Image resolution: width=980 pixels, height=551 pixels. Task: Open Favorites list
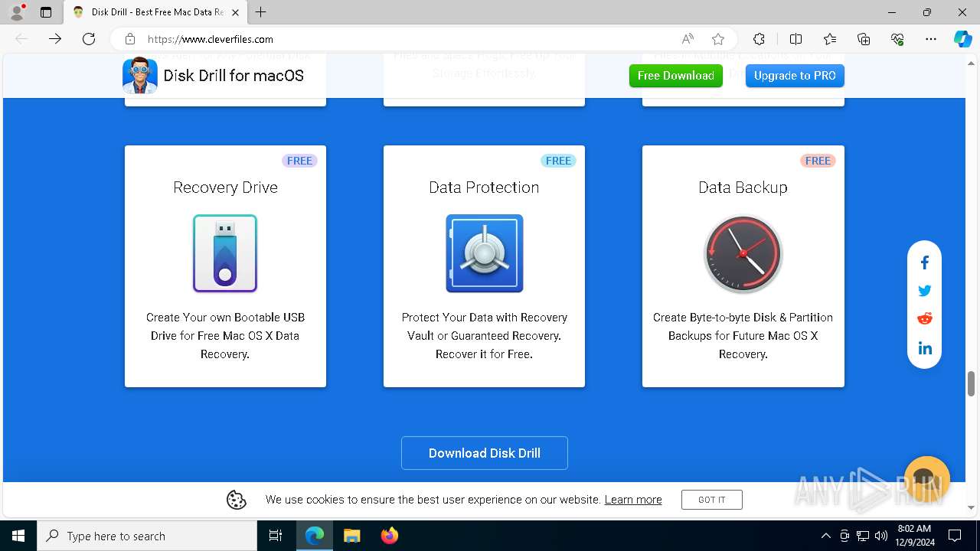click(x=830, y=39)
